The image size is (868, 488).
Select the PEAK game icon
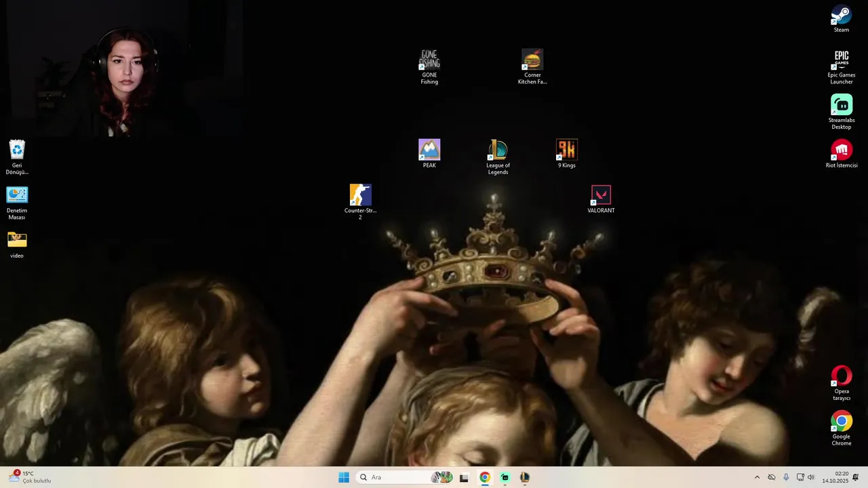point(429,154)
